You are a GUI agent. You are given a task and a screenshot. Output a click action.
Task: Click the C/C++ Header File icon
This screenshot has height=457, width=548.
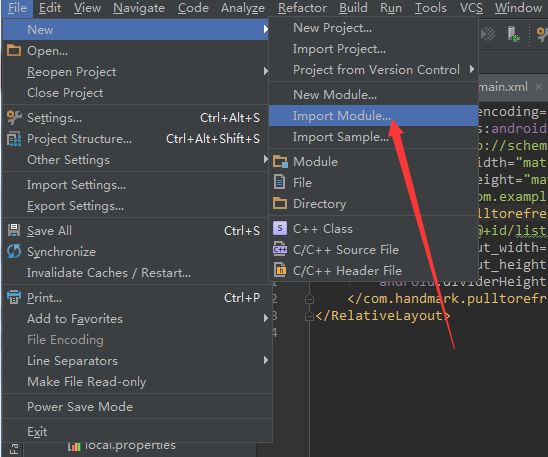(x=280, y=270)
